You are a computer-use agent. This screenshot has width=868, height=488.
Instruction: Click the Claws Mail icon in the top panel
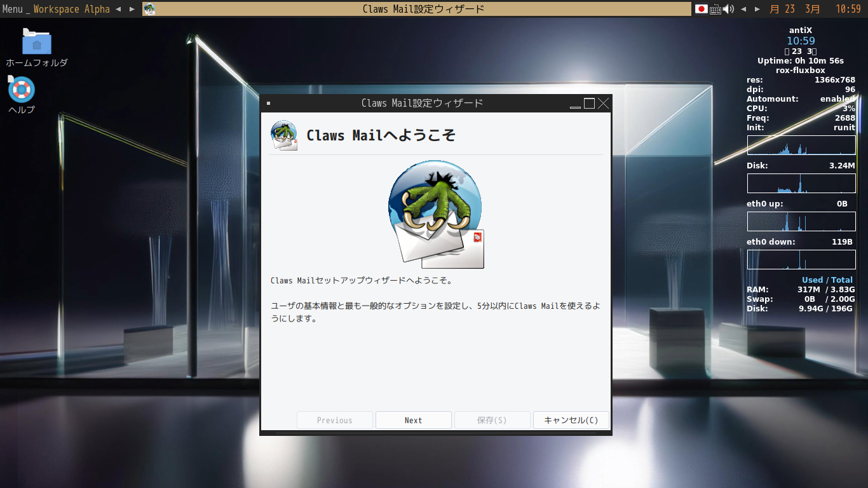click(149, 9)
